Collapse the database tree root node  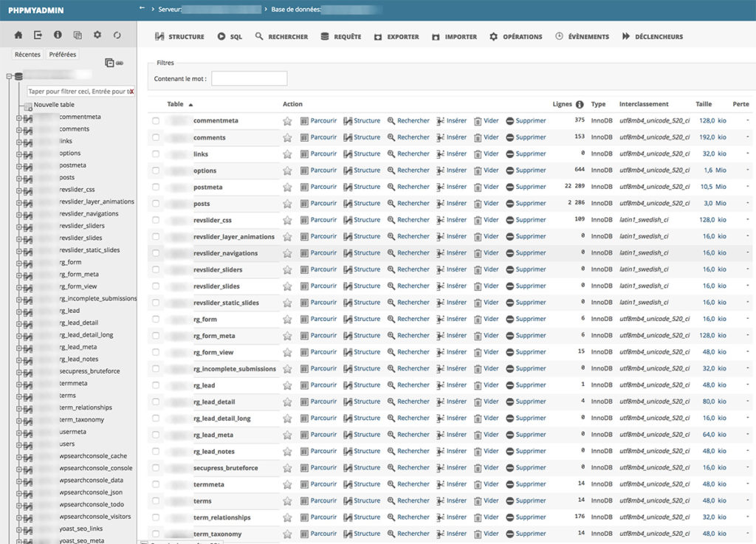click(9, 76)
